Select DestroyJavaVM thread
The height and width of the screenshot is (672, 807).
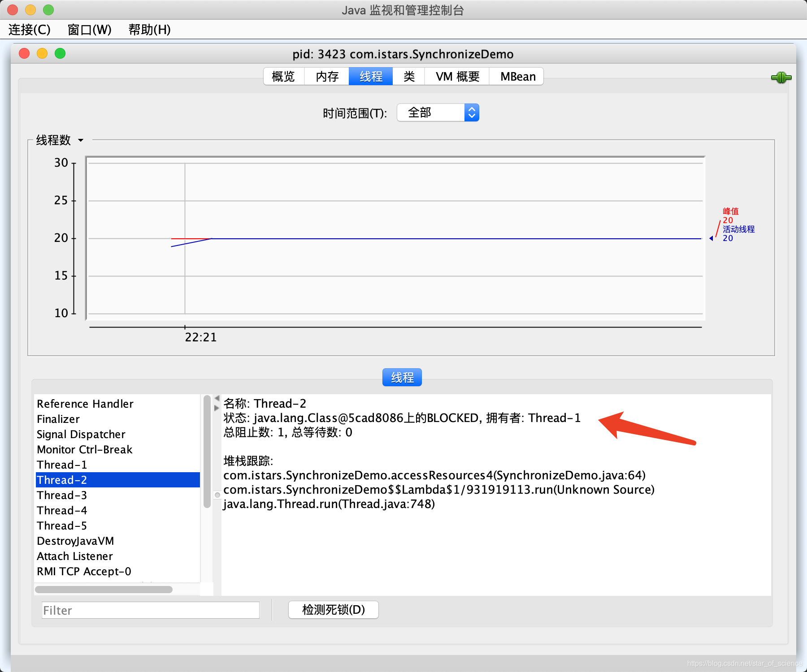point(117,541)
